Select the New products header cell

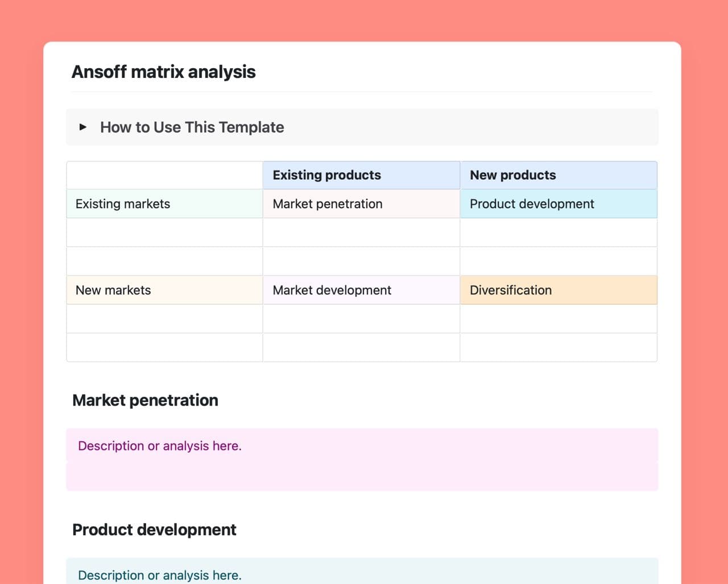pos(558,175)
